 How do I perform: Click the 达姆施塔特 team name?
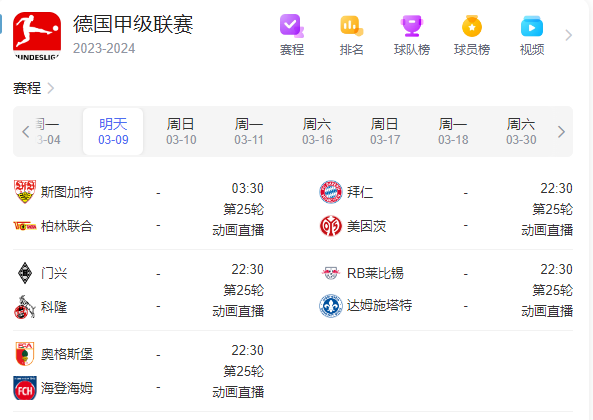379,305
